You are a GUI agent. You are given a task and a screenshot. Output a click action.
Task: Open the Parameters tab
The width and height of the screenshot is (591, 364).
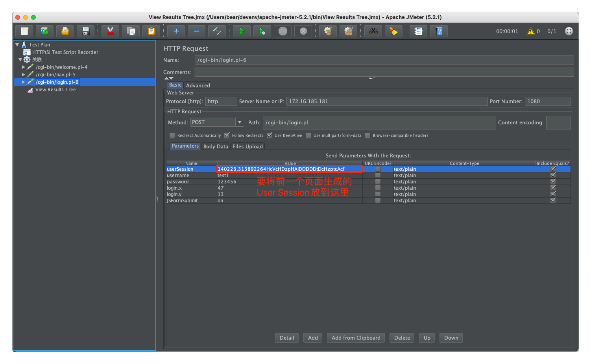(x=185, y=146)
